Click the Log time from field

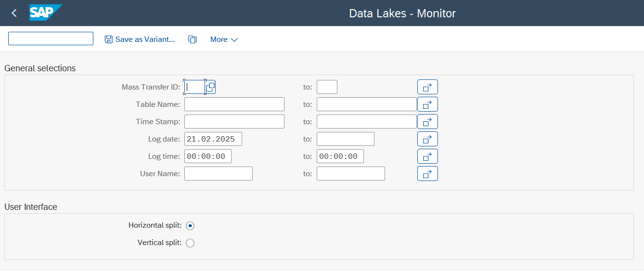point(208,156)
